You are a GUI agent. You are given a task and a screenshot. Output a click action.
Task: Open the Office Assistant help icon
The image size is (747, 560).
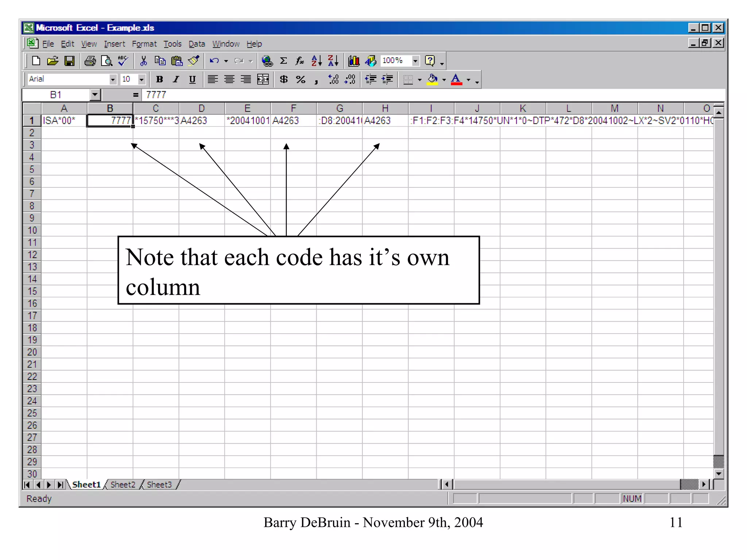(430, 61)
